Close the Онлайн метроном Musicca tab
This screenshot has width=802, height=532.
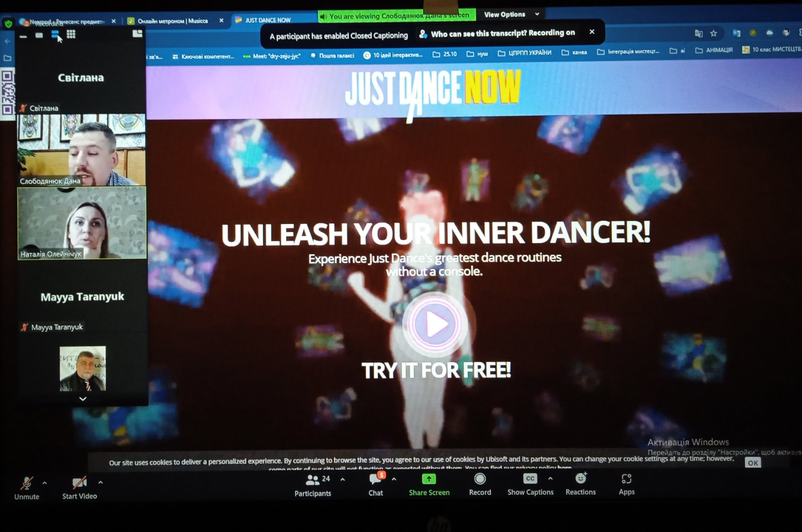221,21
